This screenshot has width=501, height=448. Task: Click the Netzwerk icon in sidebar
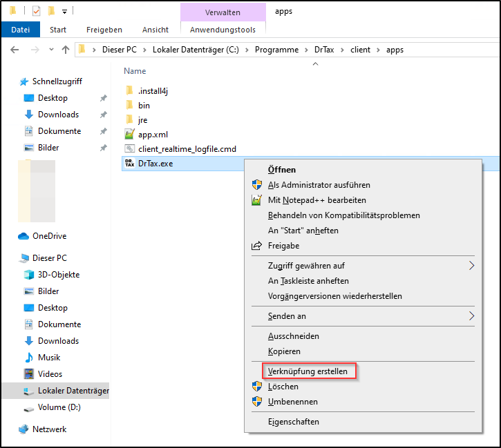pos(24,429)
